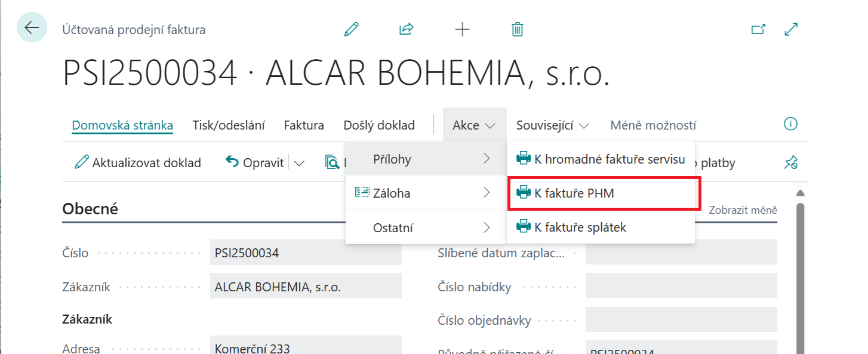
Task: Choose K hromadné faktuře servisu
Action: [602, 159]
